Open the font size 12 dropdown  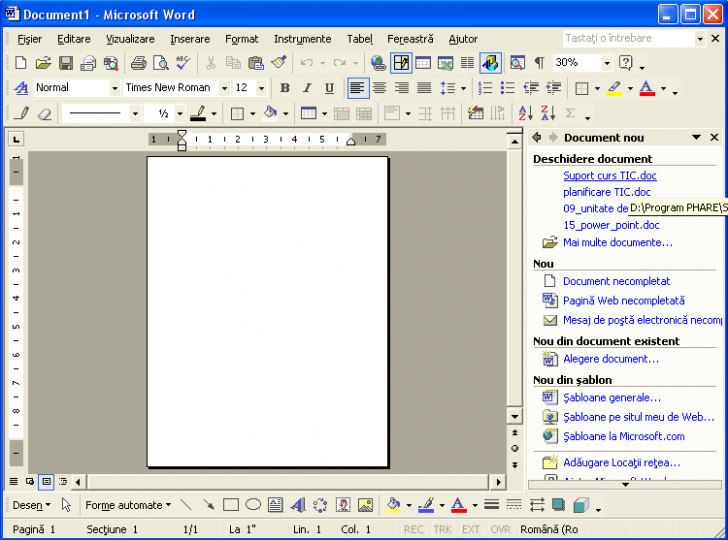coord(261,88)
